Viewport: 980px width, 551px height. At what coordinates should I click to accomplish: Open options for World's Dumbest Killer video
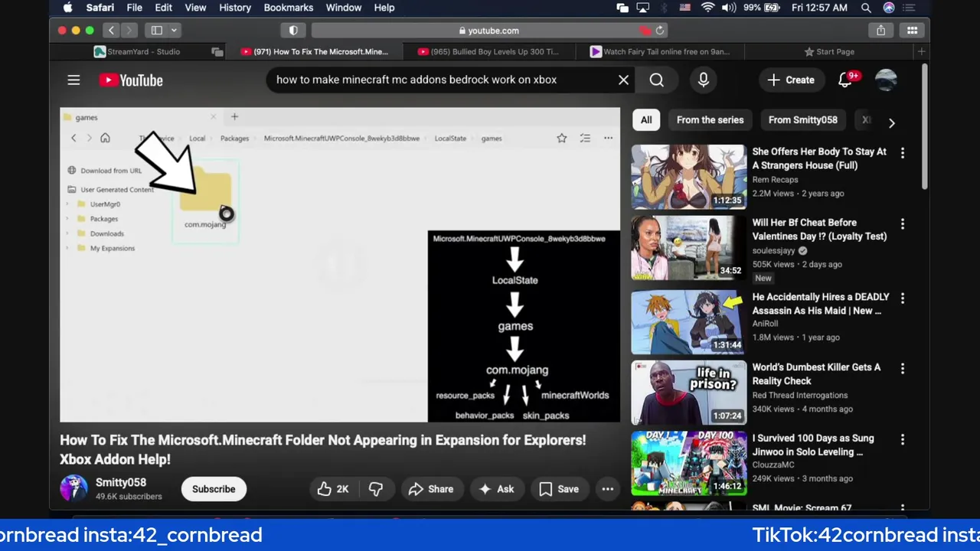pos(902,369)
